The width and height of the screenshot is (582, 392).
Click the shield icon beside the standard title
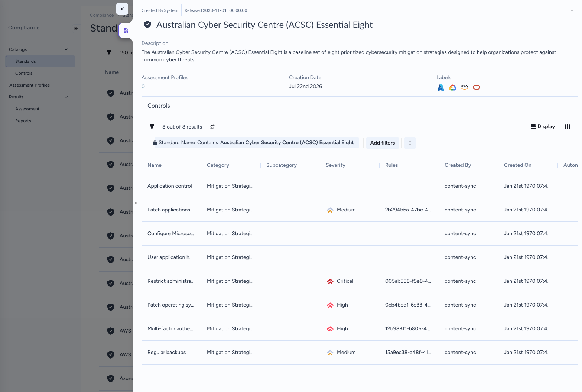(147, 25)
